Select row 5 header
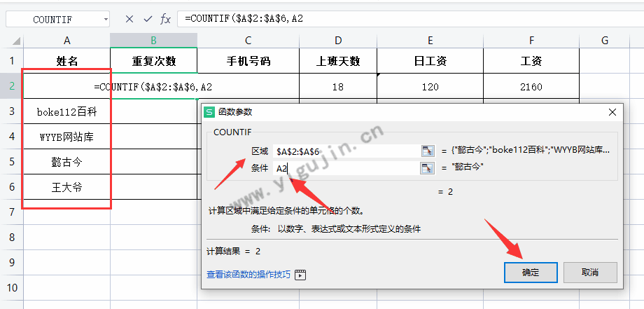The width and height of the screenshot is (644, 309). (11, 161)
